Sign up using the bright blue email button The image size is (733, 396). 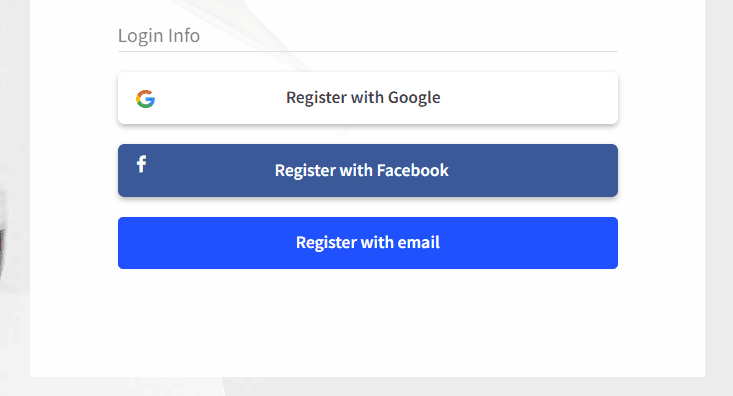coord(368,243)
